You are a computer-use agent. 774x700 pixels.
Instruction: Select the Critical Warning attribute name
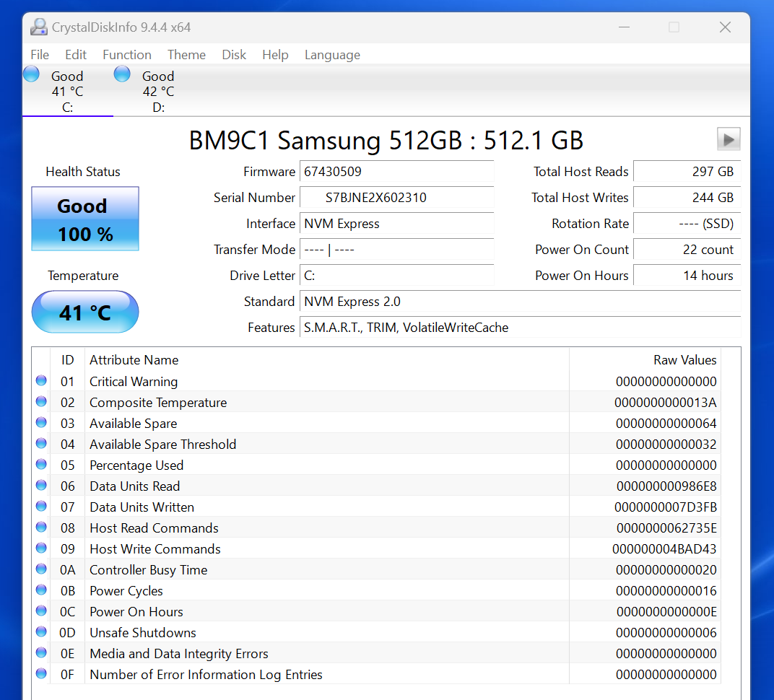(134, 381)
